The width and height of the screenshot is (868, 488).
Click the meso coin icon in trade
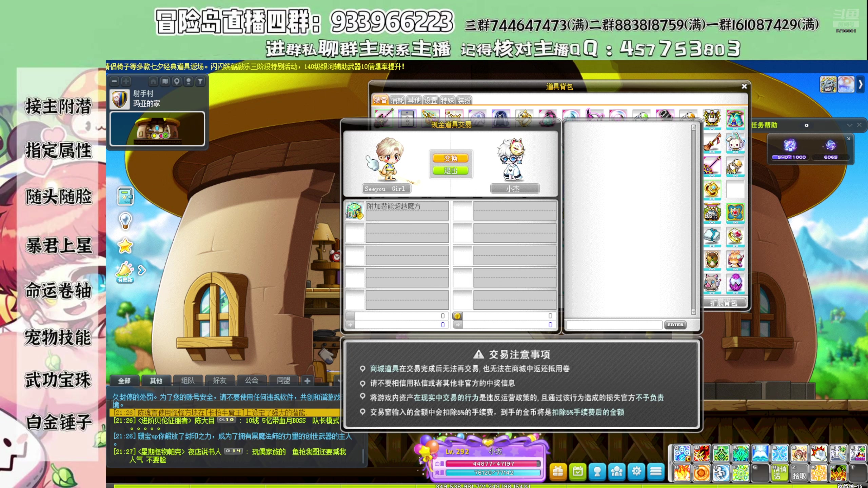pyautogui.click(x=457, y=316)
